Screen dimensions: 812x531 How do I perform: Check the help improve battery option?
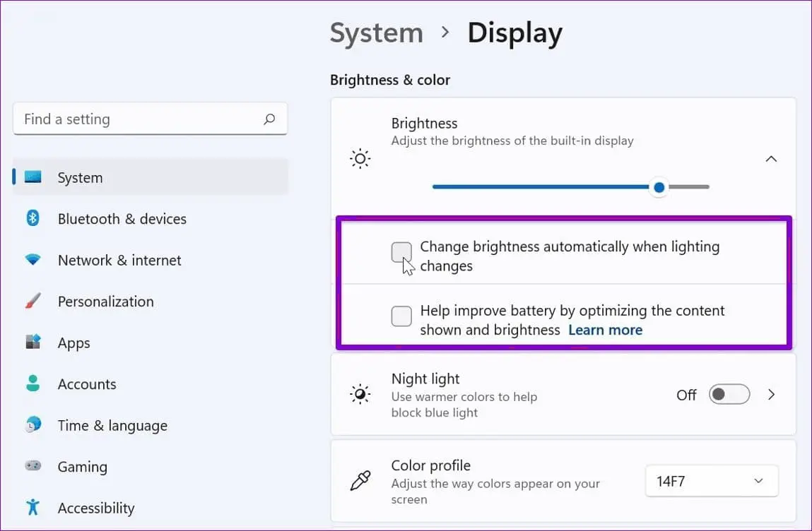tap(401, 316)
